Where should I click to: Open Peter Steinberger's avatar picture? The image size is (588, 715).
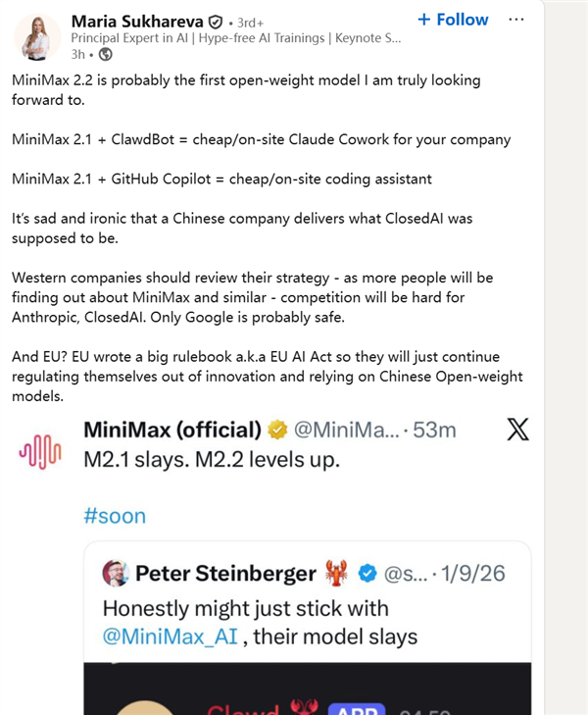[x=115, y=573]
